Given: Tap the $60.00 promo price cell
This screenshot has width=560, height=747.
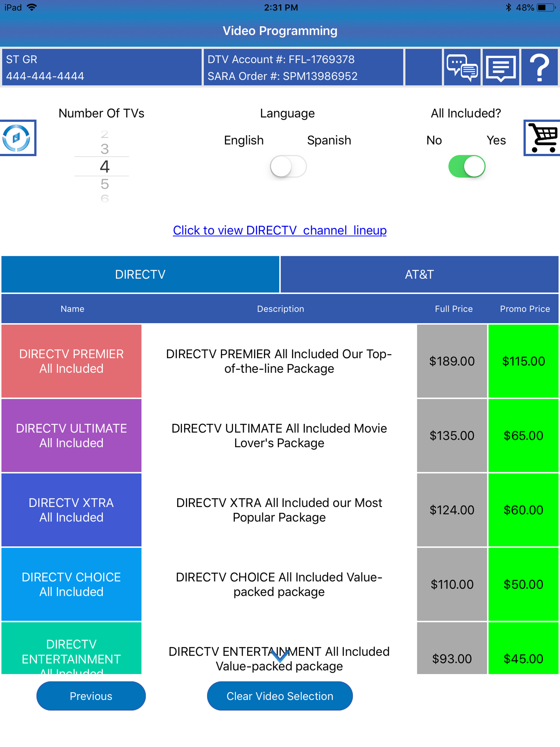Looking at the screenshot, I should click(523, 510).
